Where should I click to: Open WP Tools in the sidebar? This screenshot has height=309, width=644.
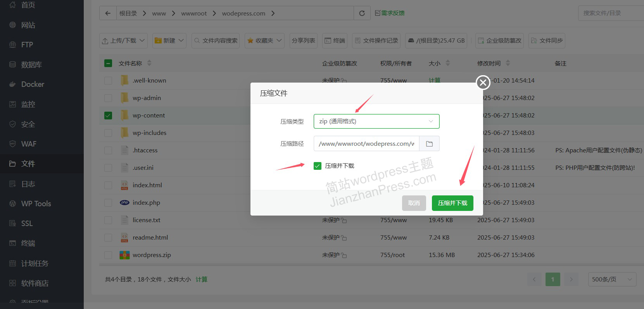click(36, 204)
